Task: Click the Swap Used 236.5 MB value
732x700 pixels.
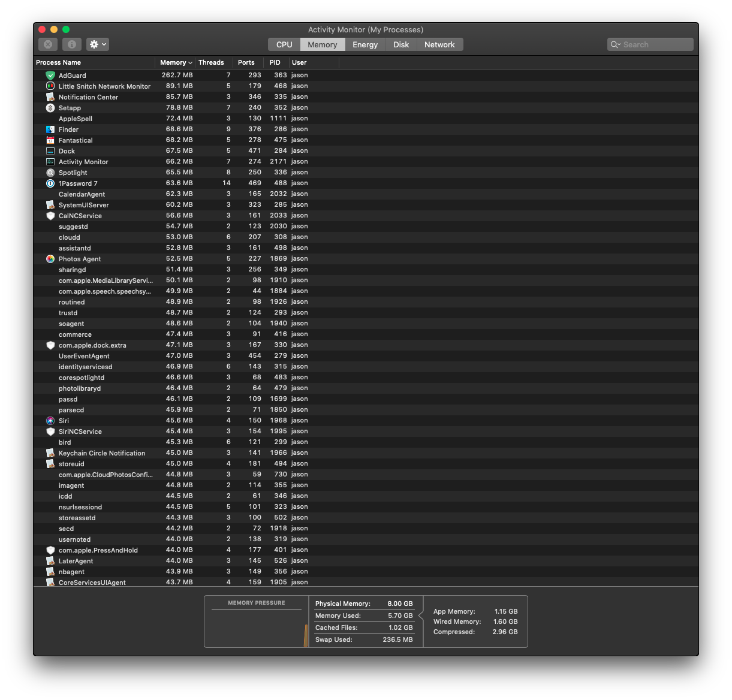Action: point(398,639)
